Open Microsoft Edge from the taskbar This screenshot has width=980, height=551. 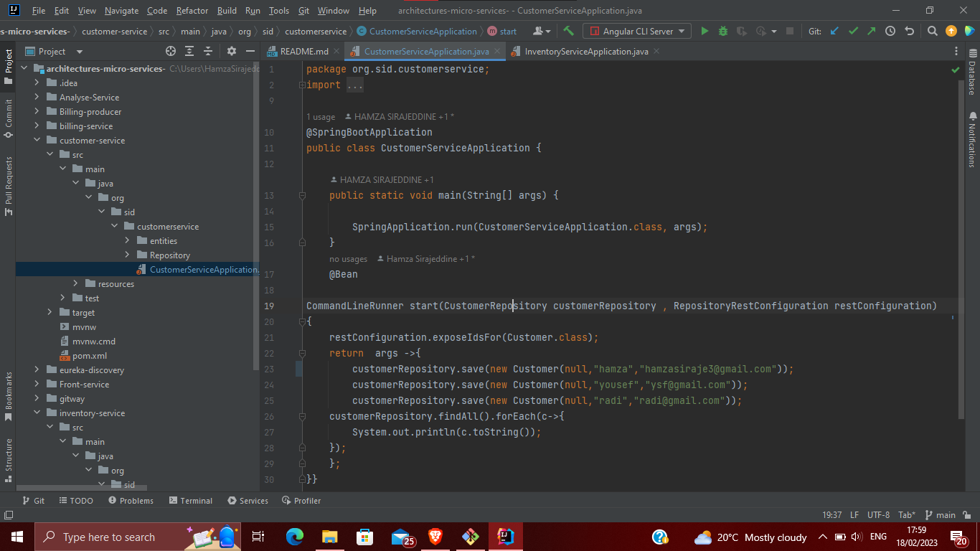click(x=295, y=537)
